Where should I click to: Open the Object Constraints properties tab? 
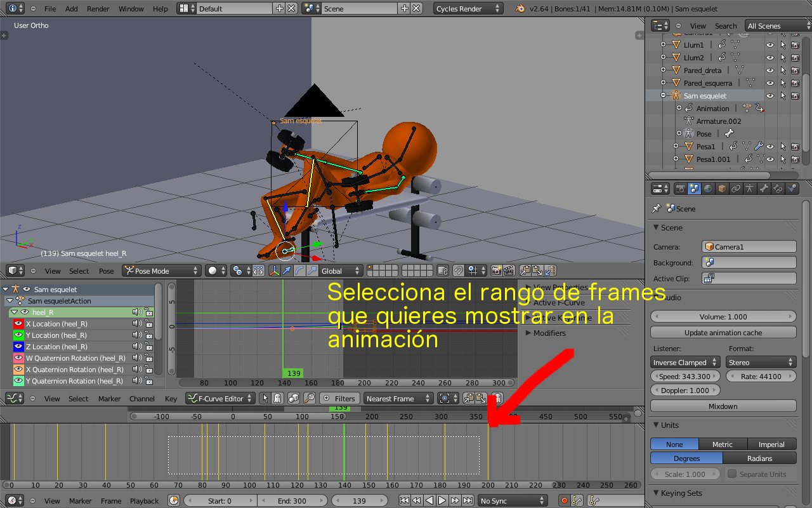pos(737,189)
